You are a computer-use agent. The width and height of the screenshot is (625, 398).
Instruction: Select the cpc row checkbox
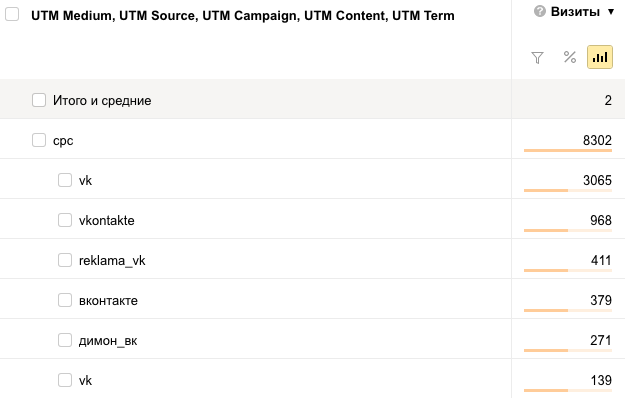tap(39, 140)
